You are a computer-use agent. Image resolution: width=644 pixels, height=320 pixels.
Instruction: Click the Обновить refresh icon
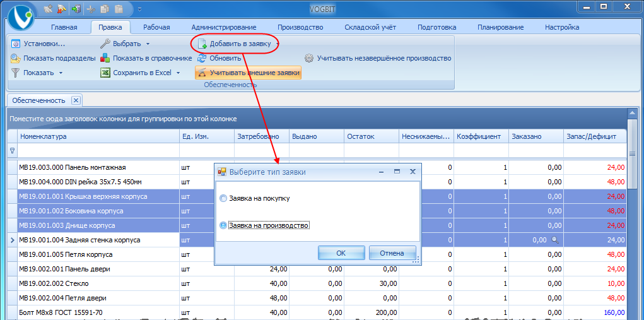tap(202, 58)
